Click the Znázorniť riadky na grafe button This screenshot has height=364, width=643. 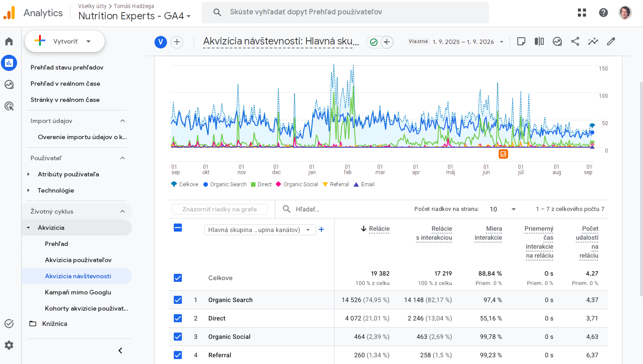220,209
